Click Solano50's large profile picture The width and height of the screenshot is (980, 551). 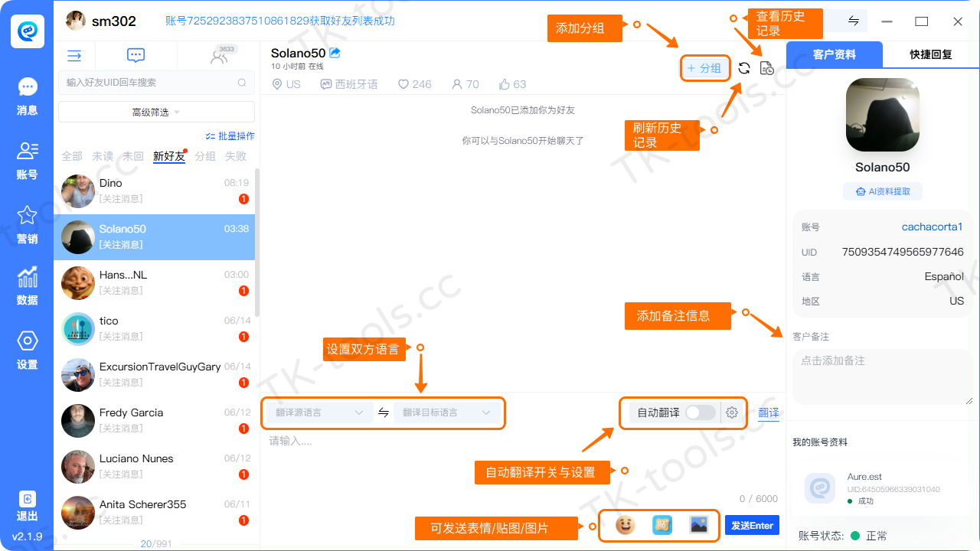(x=883, y=115)
